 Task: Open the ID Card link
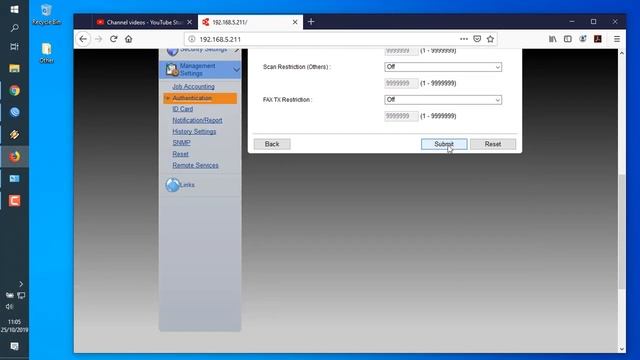pos(182,109)
